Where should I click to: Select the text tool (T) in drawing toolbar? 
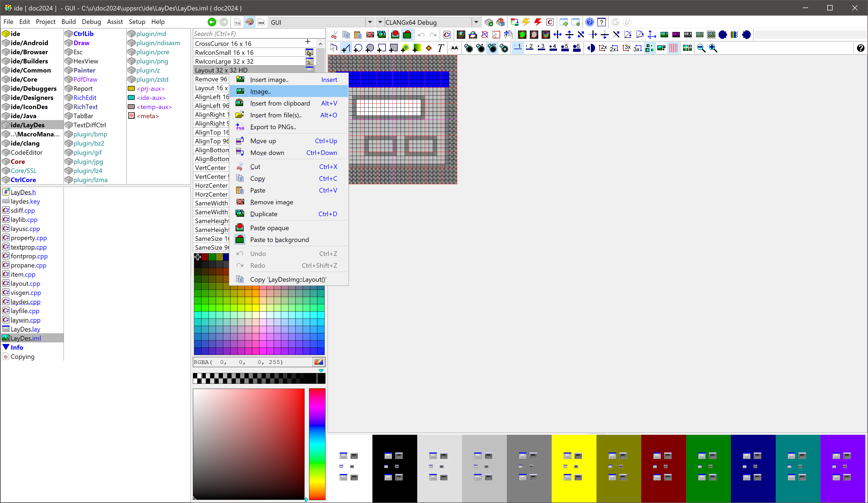point(441,48)
